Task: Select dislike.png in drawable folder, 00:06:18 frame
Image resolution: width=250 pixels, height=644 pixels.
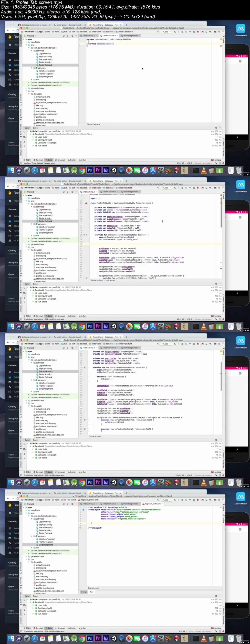Action: pyautogui.click(x=41, y=256)
